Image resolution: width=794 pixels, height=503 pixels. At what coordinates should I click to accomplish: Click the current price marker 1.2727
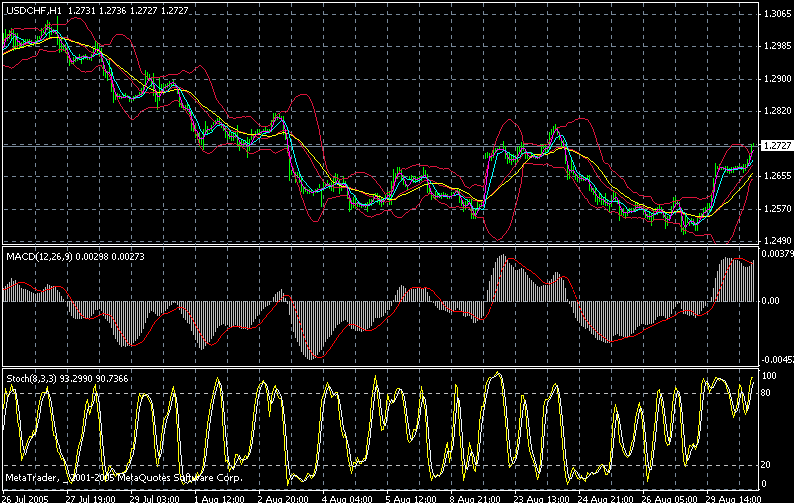(x=777, y=146)
